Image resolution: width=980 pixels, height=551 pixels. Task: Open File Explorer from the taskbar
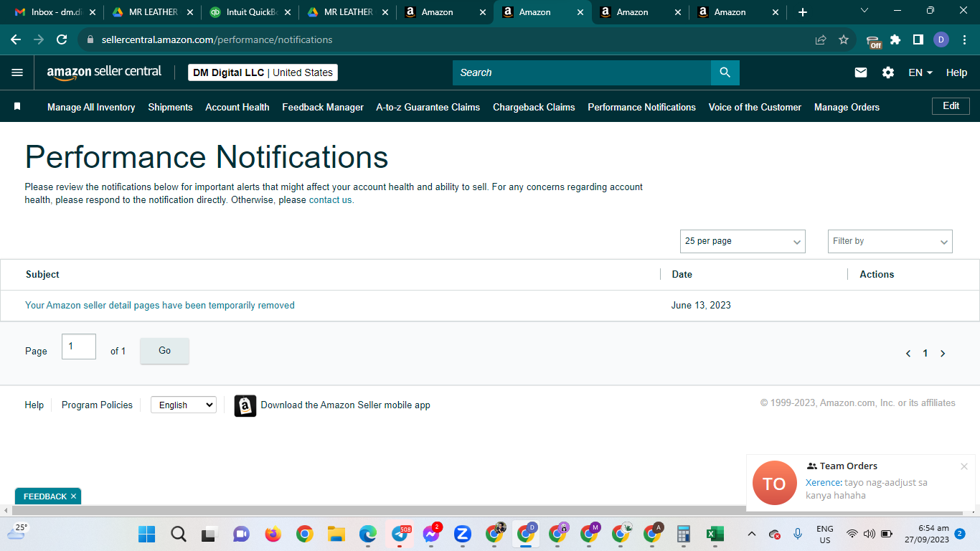click(x=336, y=534)
